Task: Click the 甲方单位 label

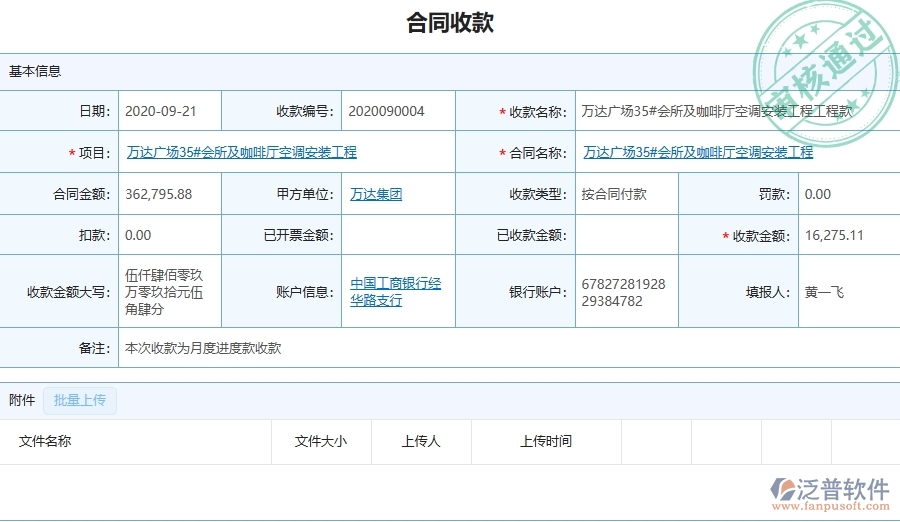Action: click(305, 194)
